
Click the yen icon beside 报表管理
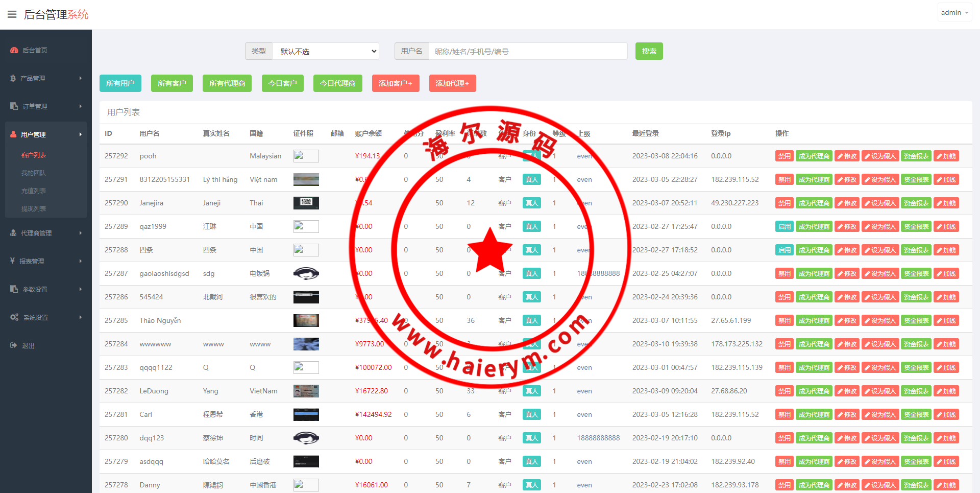tap(13, 261)
